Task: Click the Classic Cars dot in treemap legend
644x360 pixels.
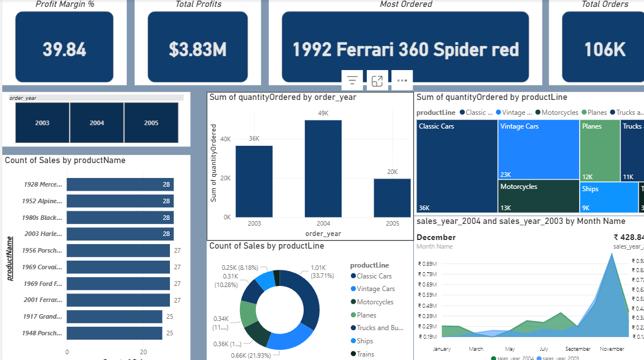Action: [462, 113]
